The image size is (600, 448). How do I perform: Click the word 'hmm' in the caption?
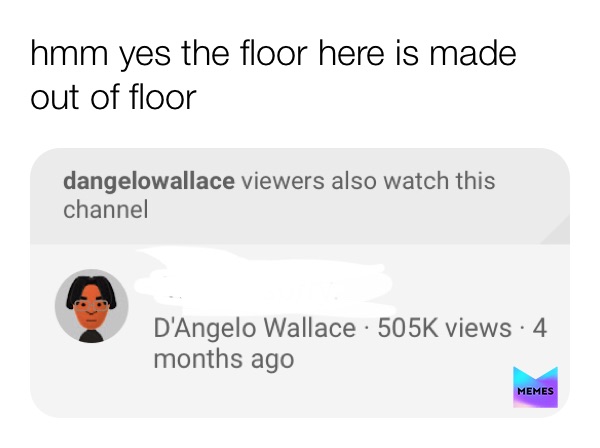pyautogui.click(x=69, y=54)
